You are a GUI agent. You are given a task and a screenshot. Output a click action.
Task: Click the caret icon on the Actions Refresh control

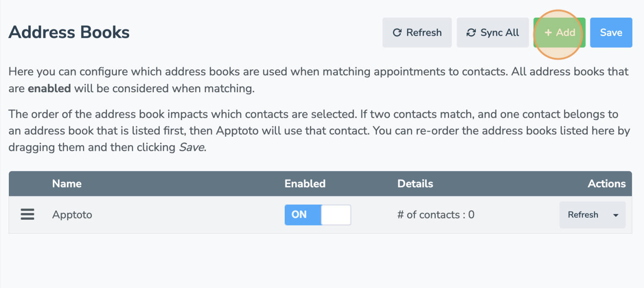point(615,215)
